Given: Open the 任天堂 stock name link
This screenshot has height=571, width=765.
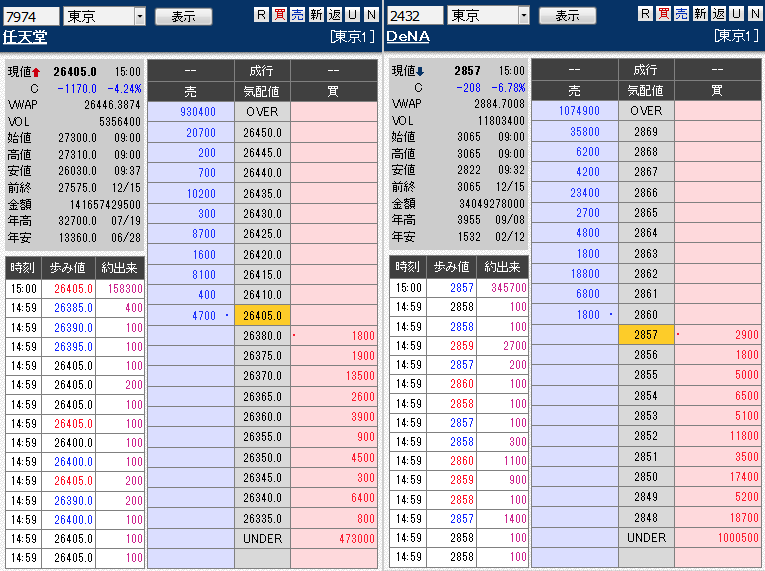Looking at the screenshot, I should (x=25, y=37).
